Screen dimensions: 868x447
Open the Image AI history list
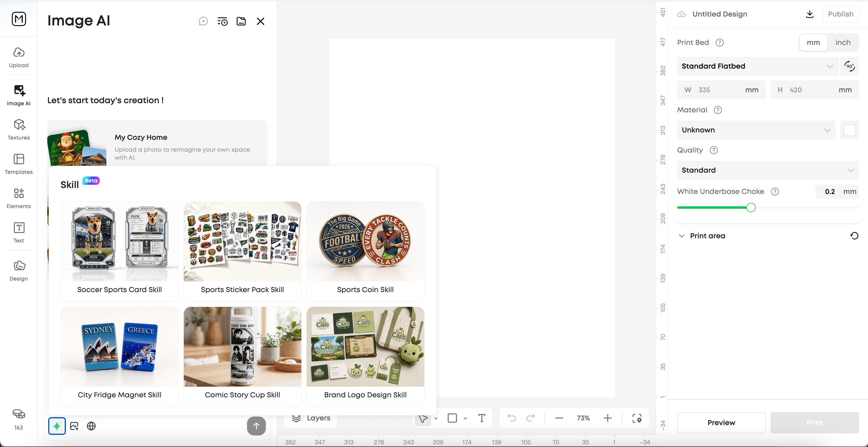222,21
